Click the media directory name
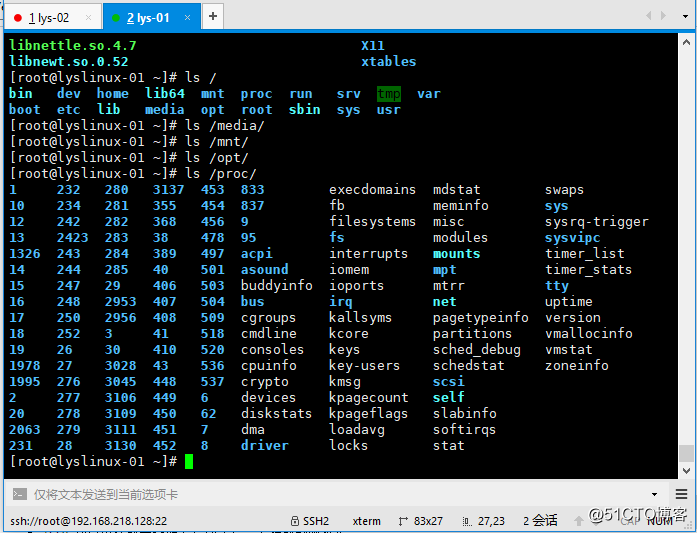The width and height of the screenshot is (697, 533). click(164, 109)
